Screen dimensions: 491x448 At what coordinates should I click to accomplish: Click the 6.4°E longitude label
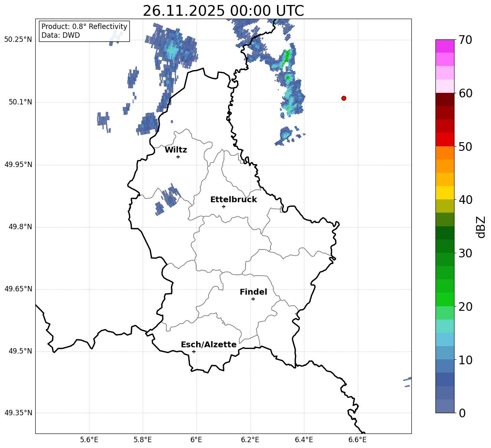(304, 440)
